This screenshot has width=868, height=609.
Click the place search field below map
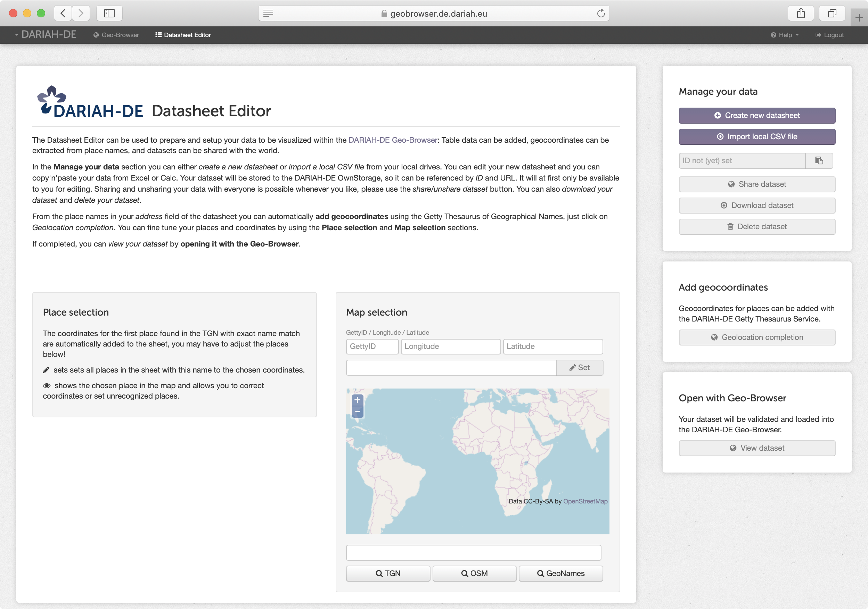click(x=473, y=553)
